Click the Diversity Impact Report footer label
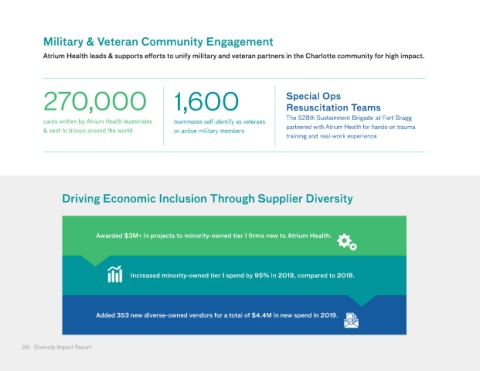Viewport: 480px width, 371px height. (63, 347)
